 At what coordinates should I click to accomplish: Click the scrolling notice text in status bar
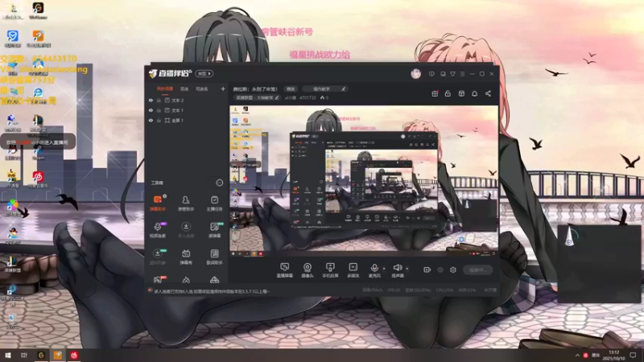212,291
